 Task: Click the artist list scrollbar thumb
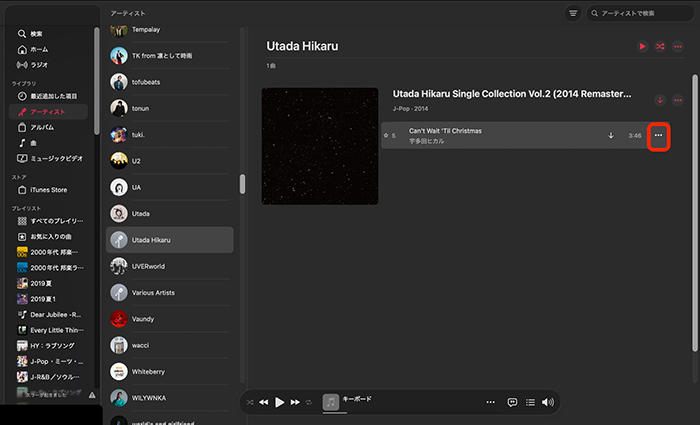[242, 184]
